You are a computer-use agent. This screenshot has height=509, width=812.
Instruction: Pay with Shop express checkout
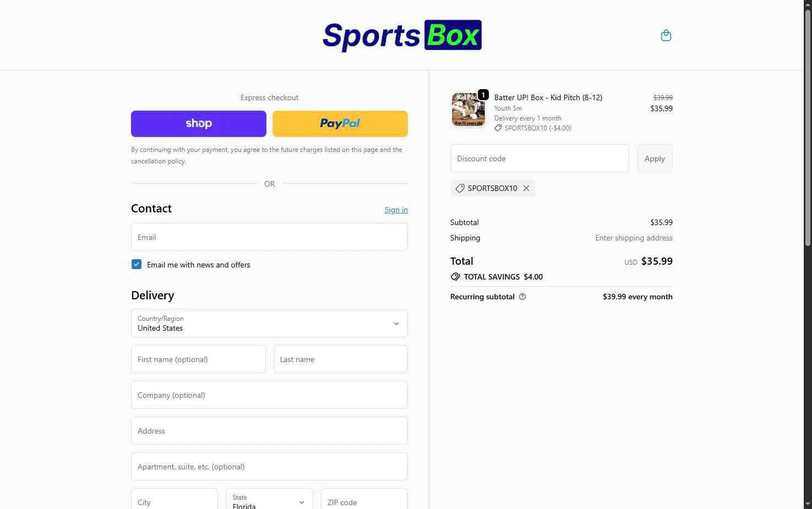199,124
